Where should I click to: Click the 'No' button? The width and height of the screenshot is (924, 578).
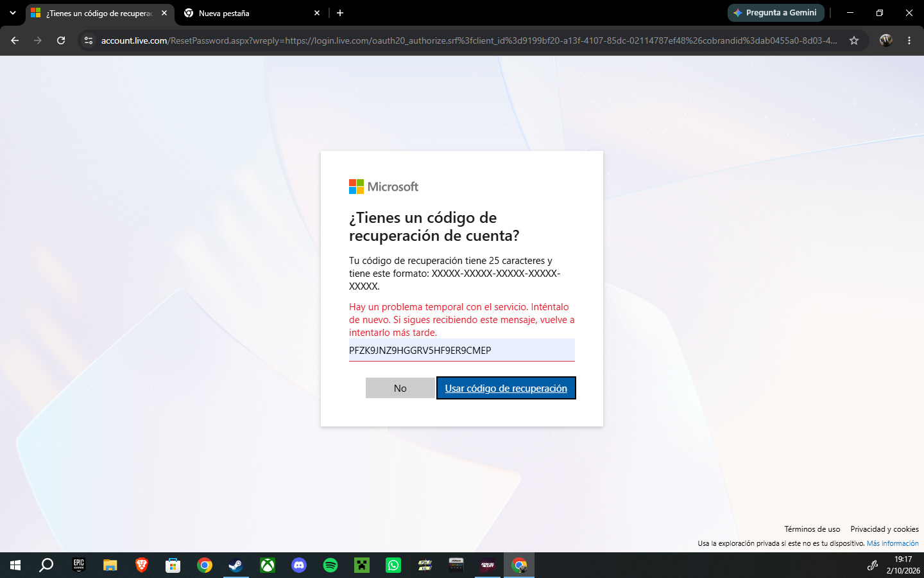pyautogui.click(x=400, y=388)
